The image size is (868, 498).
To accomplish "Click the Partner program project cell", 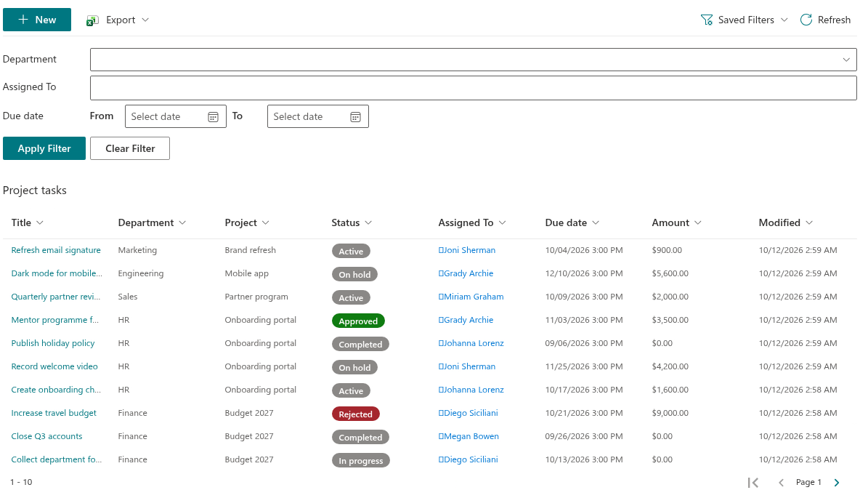I will (x=256, y=297).
